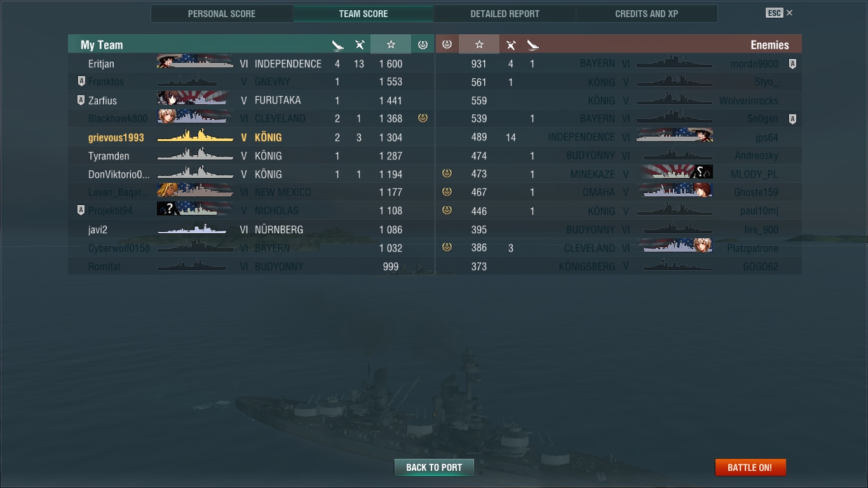Click Eritjan's Independence ship thumbnail

click(195, 64)
